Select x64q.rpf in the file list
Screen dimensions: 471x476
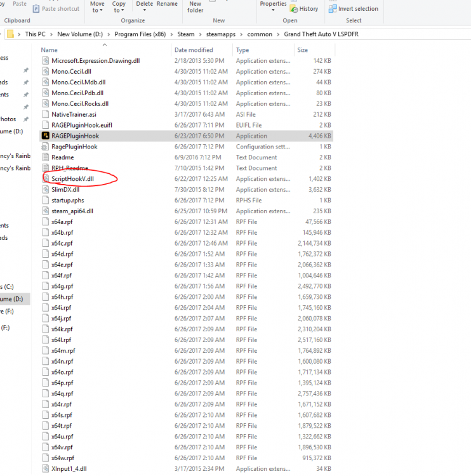187,393
